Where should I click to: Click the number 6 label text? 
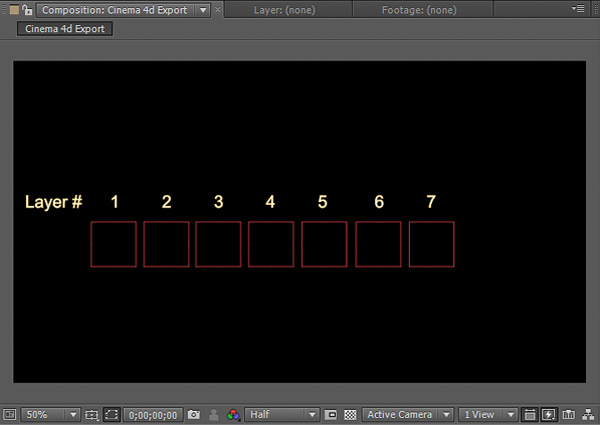tap(379, 202)
